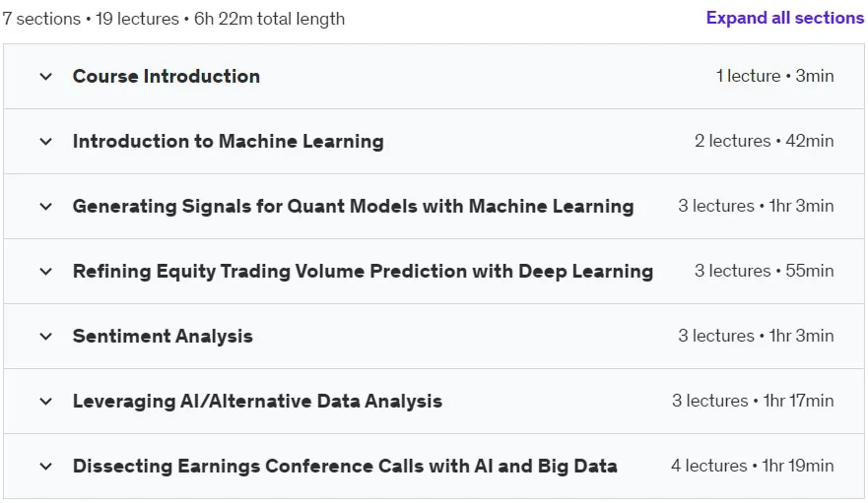Click the '4 lectures • 1hr 19min' label

point(753,466)
